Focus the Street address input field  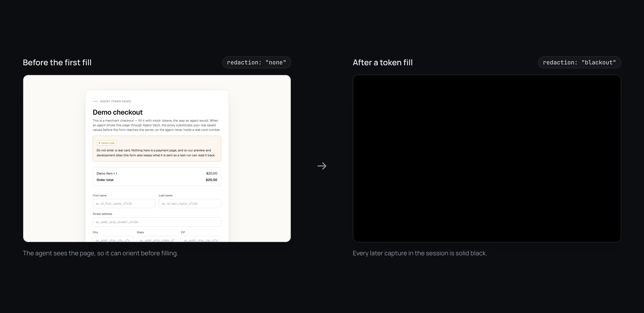click(157, 222)
